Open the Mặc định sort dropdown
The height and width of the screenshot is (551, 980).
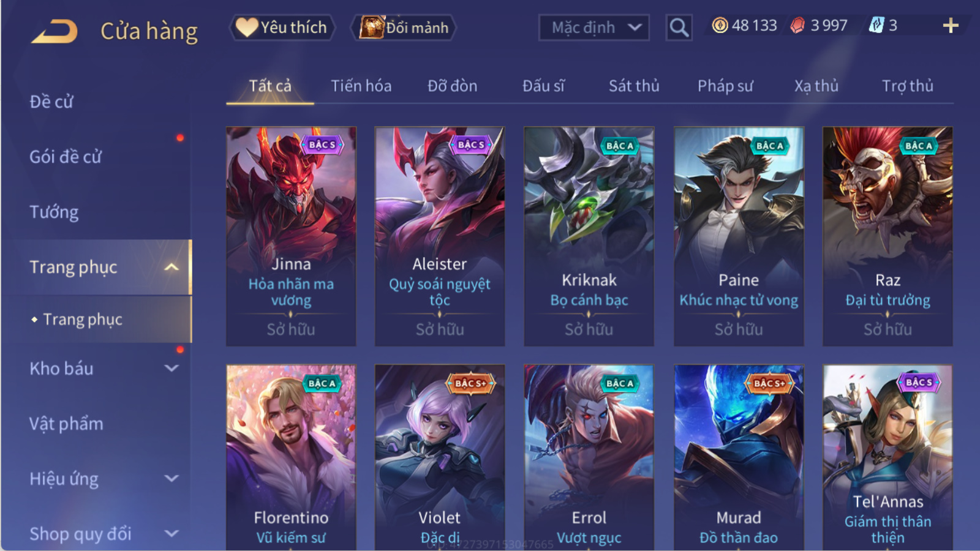coord(594,28)
